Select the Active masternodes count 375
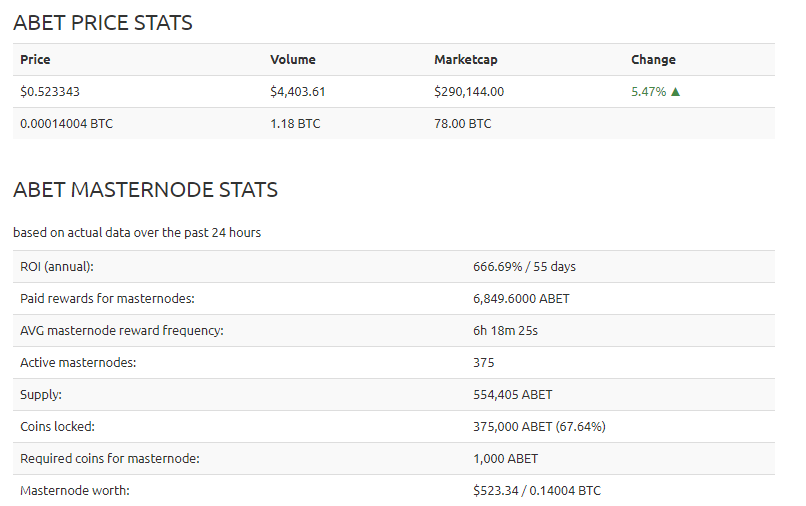The height and width of the screenshot is (506, 806). (x=484, y=363)
